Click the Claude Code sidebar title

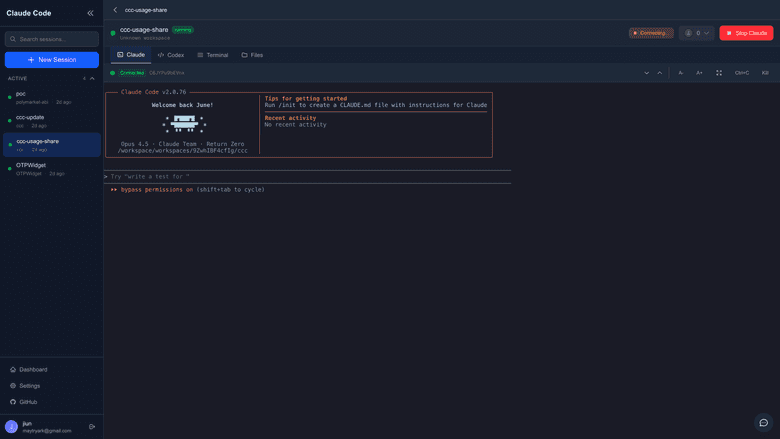point(29,13)
